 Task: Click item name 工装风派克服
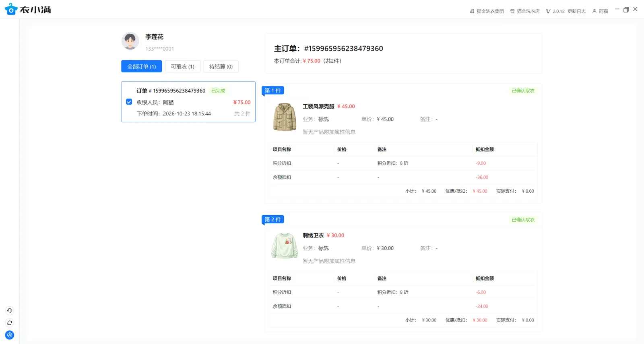pyautogui.click(x=318, y=106)
